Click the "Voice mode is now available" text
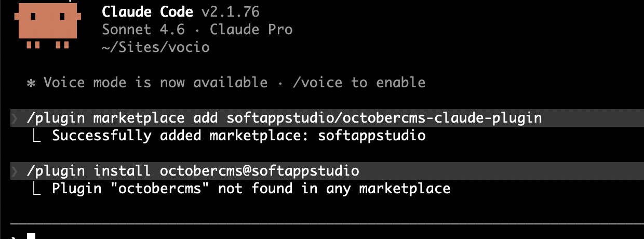Image resolution: width=644 pixels, height=239 pixels. [x=155, y=83]
